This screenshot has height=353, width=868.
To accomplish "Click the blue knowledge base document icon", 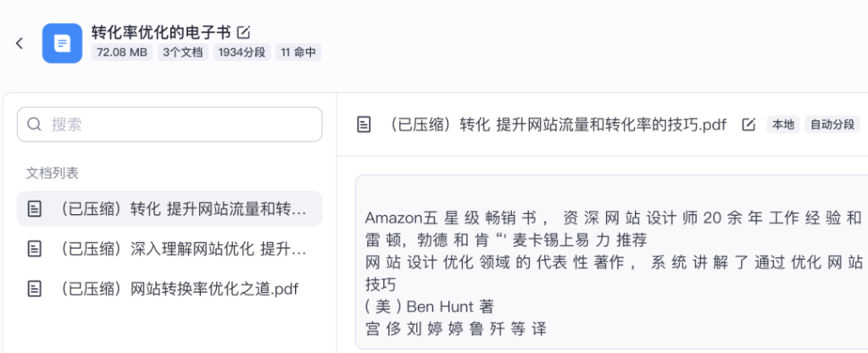I will (x=62, y=43).
